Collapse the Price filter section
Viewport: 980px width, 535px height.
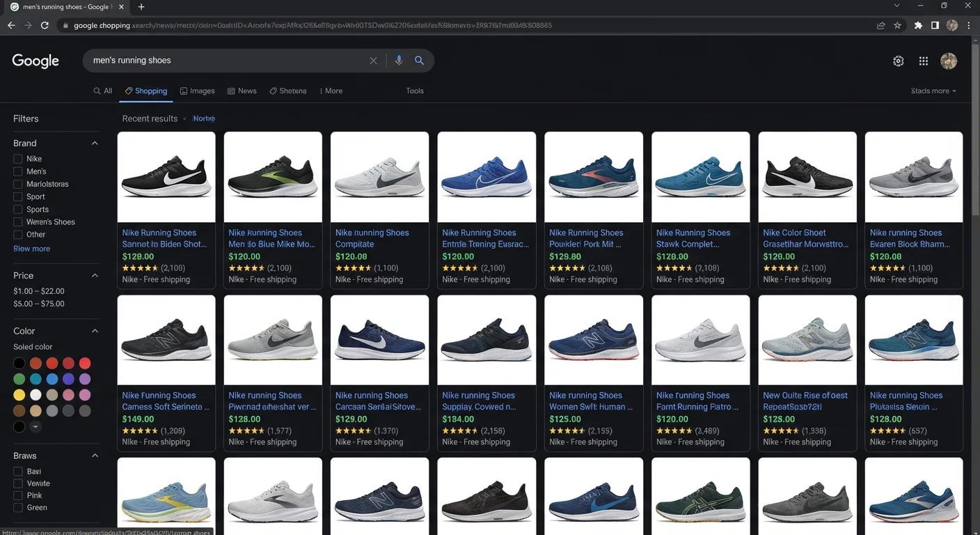pyautogui.click(x=95, y=275)
